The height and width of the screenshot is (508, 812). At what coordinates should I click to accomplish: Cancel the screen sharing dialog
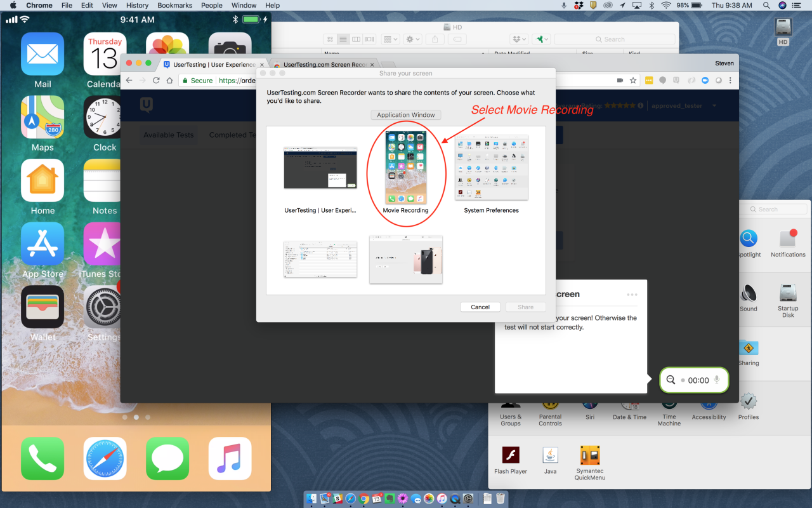[x=480, y=307]
